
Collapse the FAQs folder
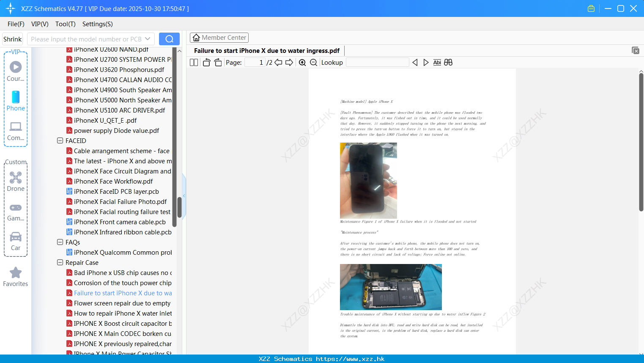tap(60, 242)
